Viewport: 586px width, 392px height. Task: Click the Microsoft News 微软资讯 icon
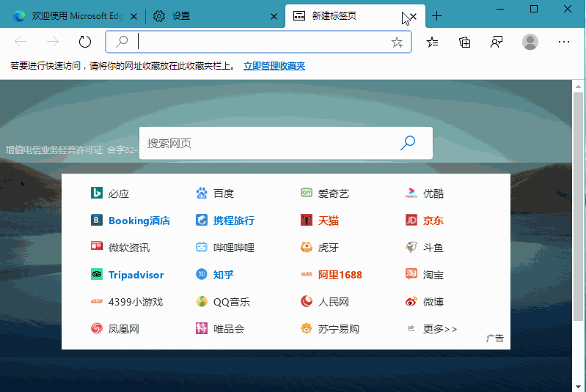[x=97, y=246]
